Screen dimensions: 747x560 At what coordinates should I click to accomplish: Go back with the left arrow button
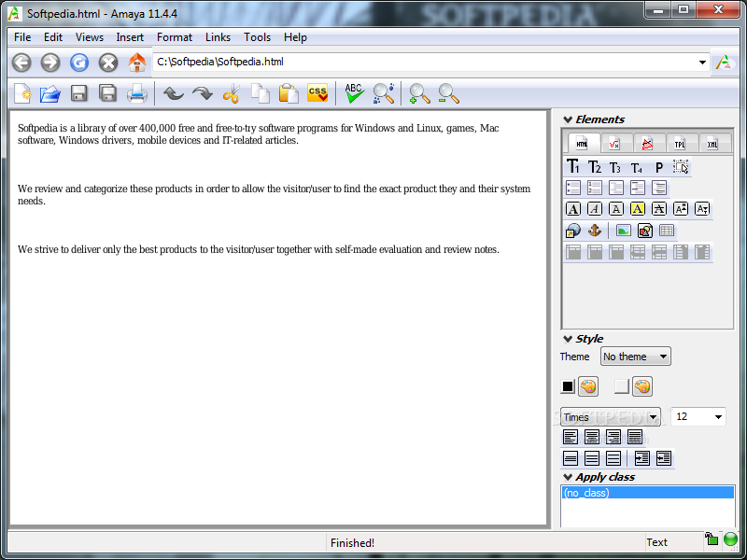tap(21, 63)
